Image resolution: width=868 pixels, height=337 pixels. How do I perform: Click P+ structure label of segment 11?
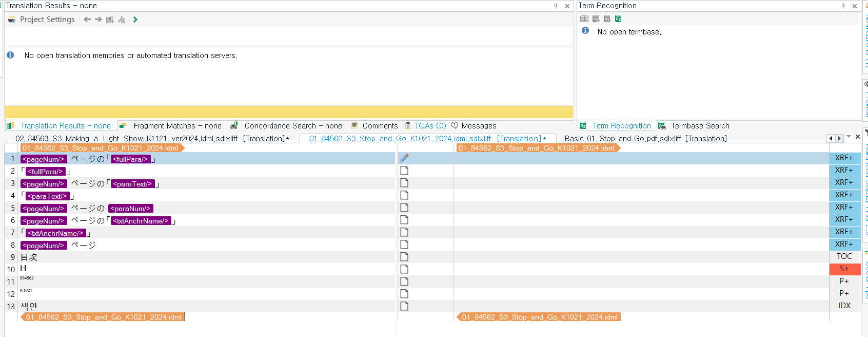click(844, 281)
